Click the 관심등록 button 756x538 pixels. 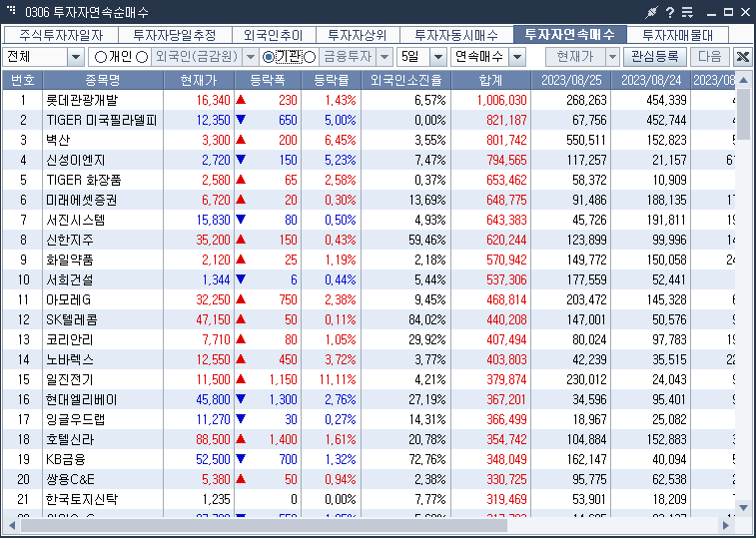point(654,57)
